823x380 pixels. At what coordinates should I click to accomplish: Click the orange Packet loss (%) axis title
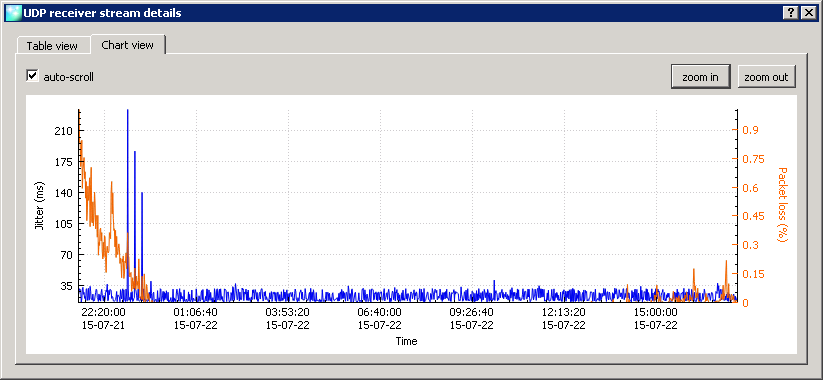[x=782, y=205]
